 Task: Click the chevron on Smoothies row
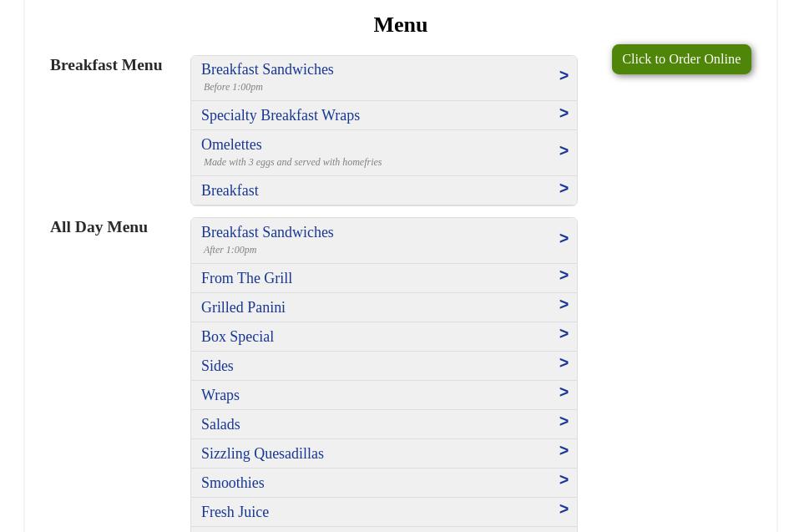[564, 480]
